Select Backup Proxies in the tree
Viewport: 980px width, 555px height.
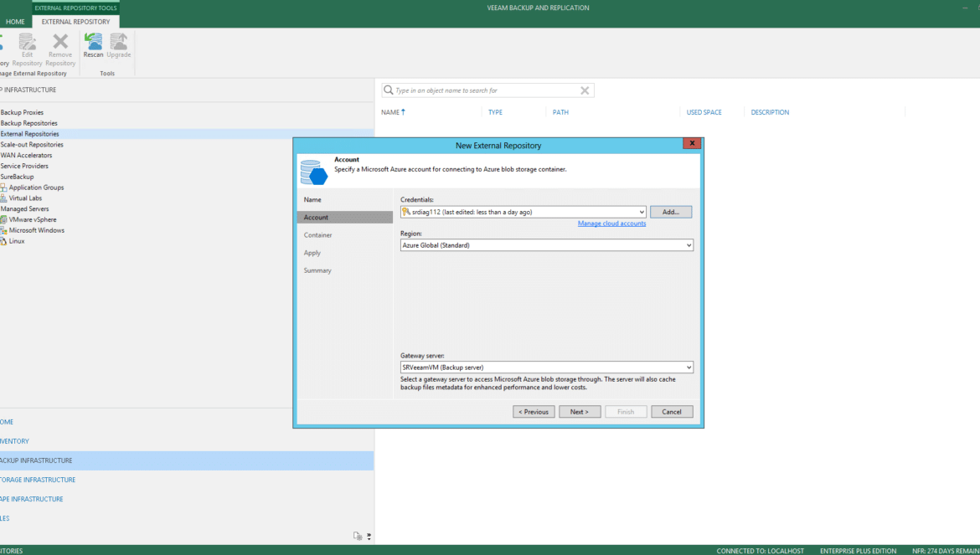(22, 112)
